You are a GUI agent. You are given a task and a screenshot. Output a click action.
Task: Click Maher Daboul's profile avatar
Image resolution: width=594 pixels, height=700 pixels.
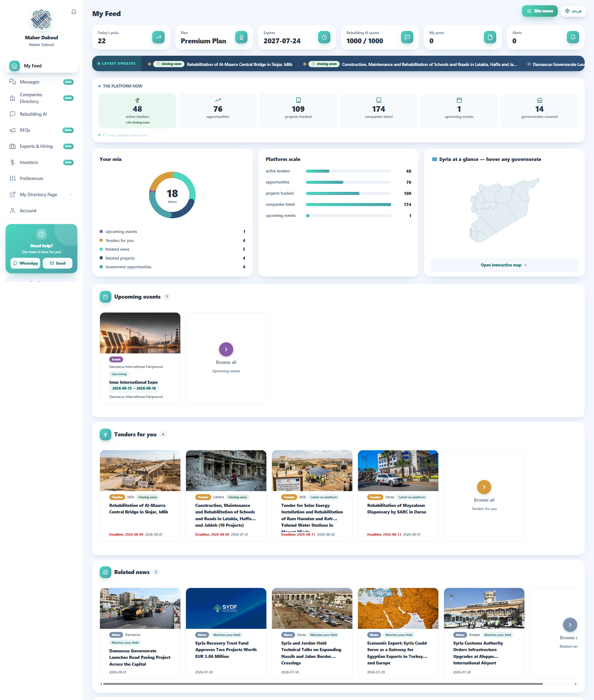41,20
